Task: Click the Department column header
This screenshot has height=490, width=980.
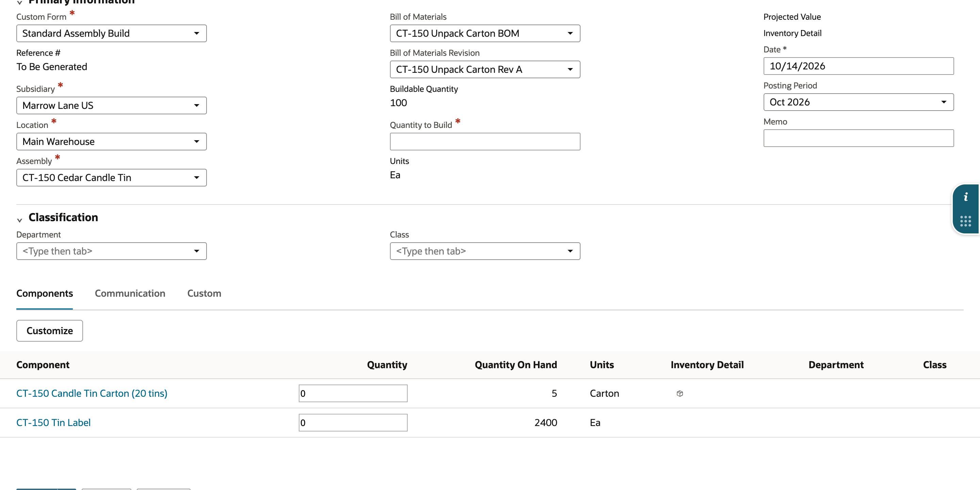Action: point(836,365)
